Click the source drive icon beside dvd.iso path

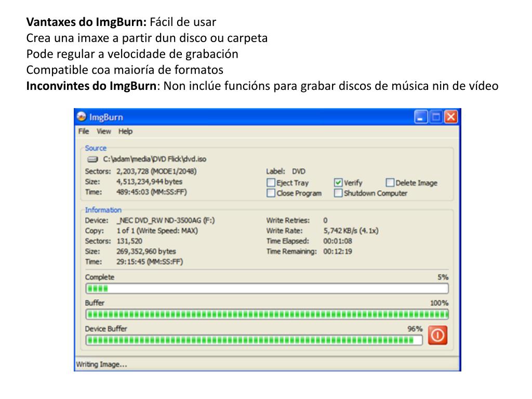coord(92,159)
